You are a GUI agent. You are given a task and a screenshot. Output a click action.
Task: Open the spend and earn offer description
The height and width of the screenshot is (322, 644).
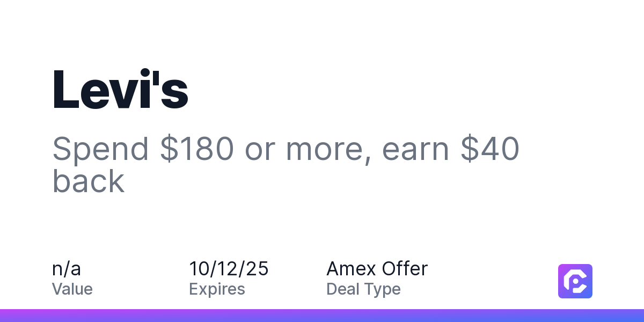pos(286,165)
